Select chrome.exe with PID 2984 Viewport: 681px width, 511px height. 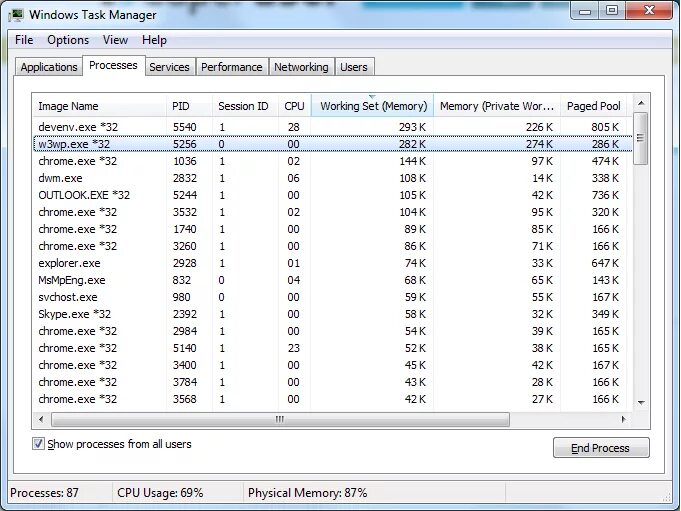pos(333,331)
